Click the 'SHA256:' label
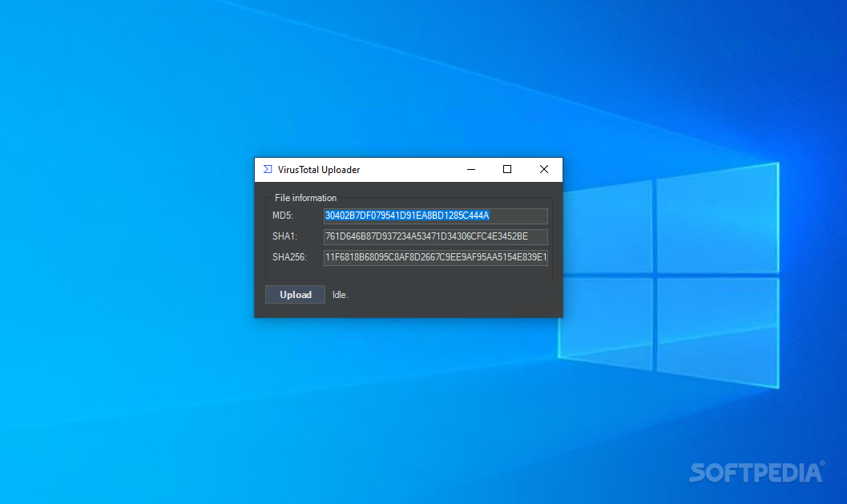Viewport: 847px width, 504px height. point(289,257)
